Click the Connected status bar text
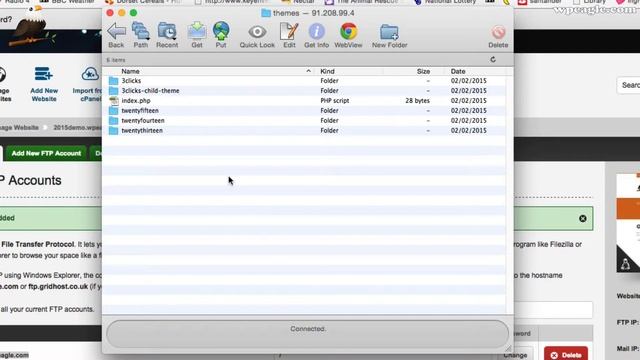 (x=308, y=329)
